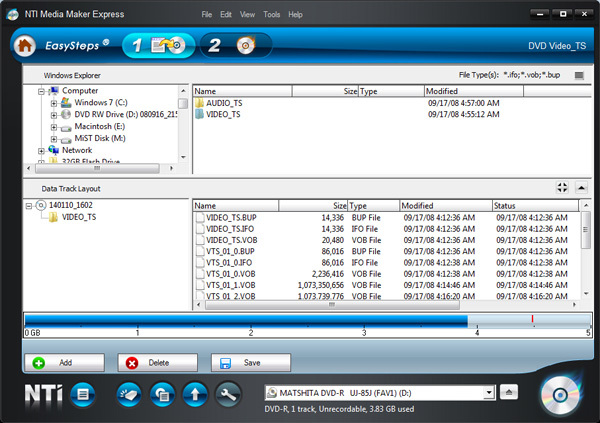Click the red capacity limit marker
This screenshot has height=423, width=600.
tap(532, 318)
